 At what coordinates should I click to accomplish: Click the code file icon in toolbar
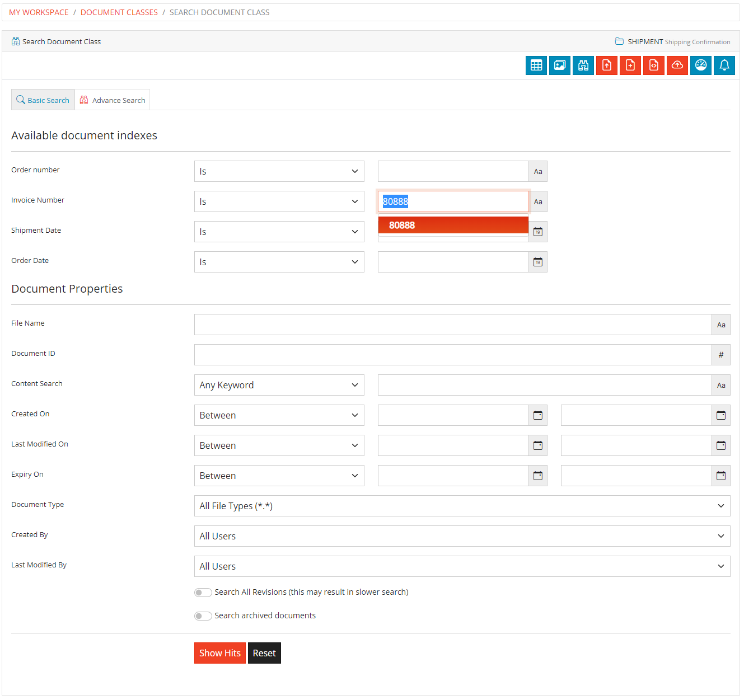coord(653,65)
